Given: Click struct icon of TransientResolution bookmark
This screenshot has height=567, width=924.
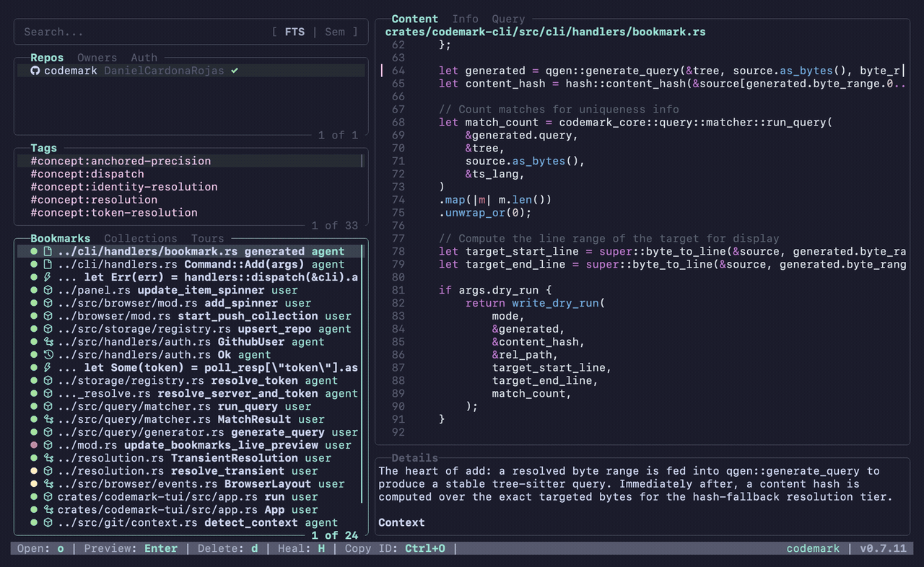Looking at the screenshot, I should (x=48, y=458).
